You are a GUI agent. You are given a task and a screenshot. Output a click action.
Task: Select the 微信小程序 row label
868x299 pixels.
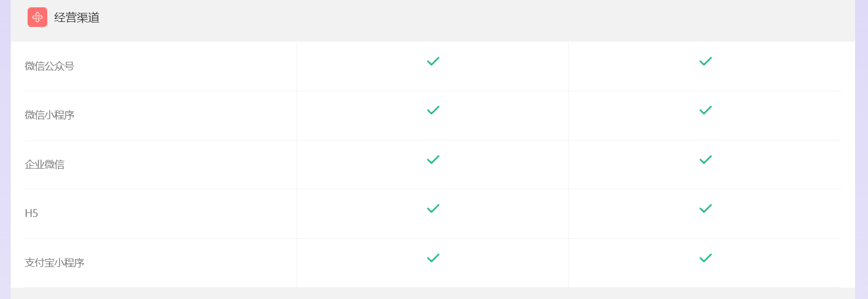tap(50, 115)
